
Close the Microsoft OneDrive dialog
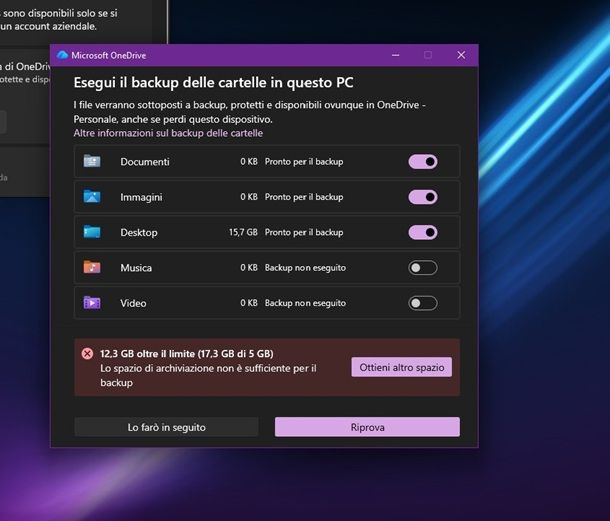[461, 55]
